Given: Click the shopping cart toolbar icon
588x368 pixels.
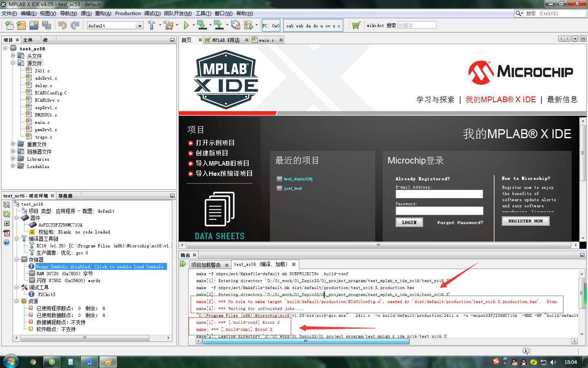Looking at the screenshot, I should coord(356,25).
